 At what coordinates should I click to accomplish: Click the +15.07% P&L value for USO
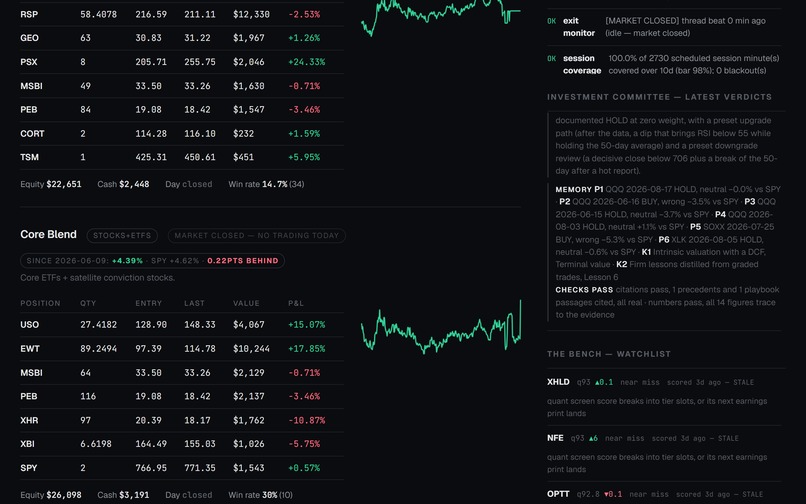(x=306, y=325)
